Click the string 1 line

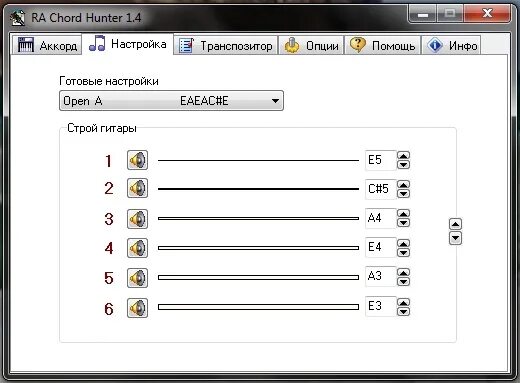258,160
